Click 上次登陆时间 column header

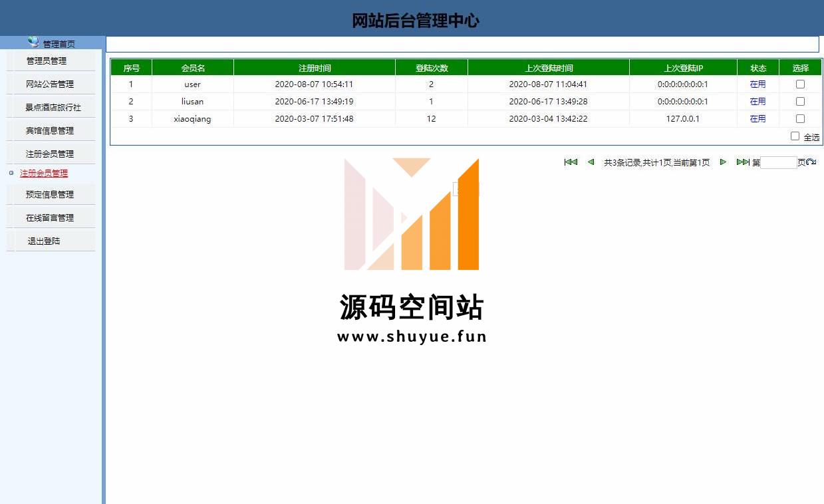(x=549, y=68)
